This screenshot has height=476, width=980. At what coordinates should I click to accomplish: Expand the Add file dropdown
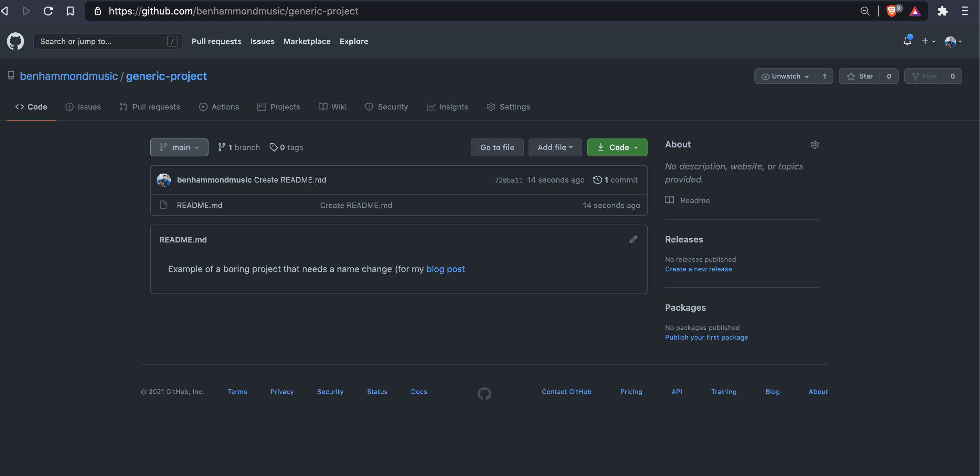tap(555, 147)
